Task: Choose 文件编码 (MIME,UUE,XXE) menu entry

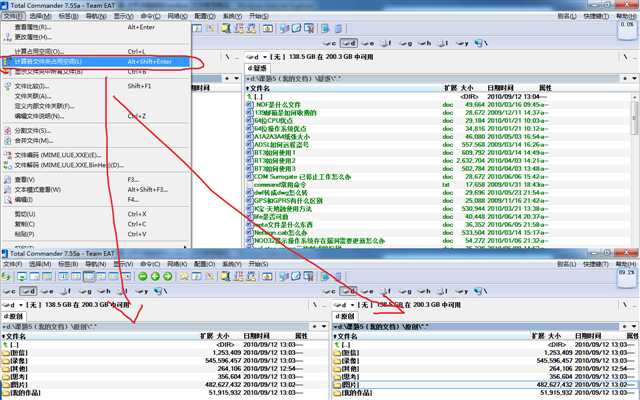Action: (x=96, y=155)
